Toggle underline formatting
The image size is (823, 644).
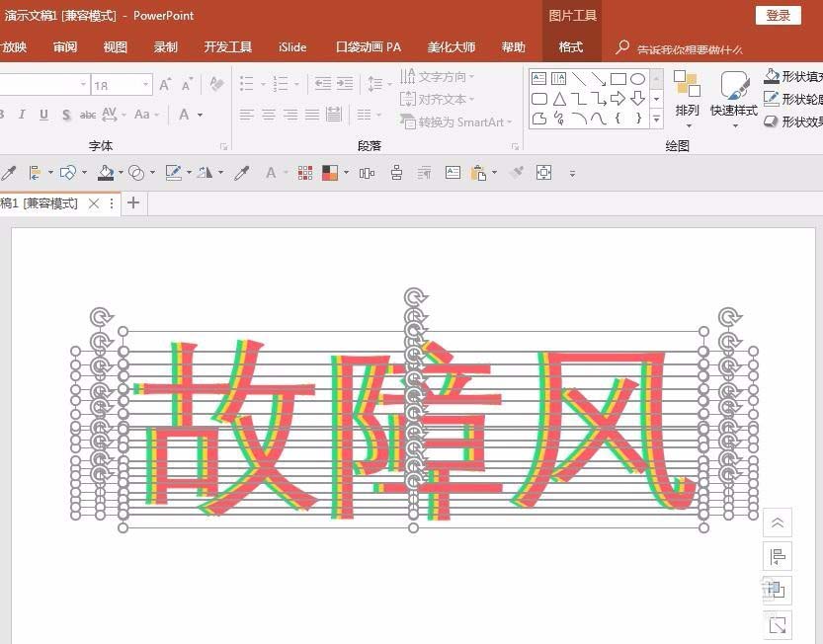[44, 116]
